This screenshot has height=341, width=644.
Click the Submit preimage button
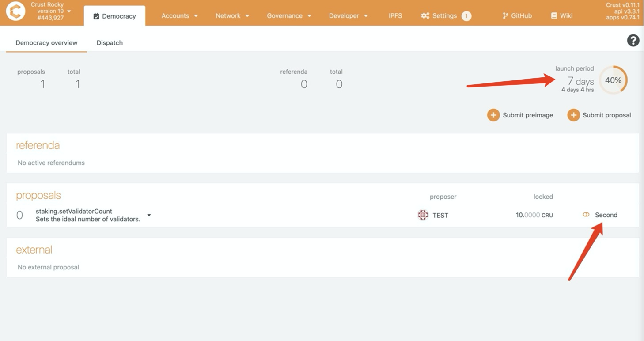pyautogui.click(x=520, y=115)
